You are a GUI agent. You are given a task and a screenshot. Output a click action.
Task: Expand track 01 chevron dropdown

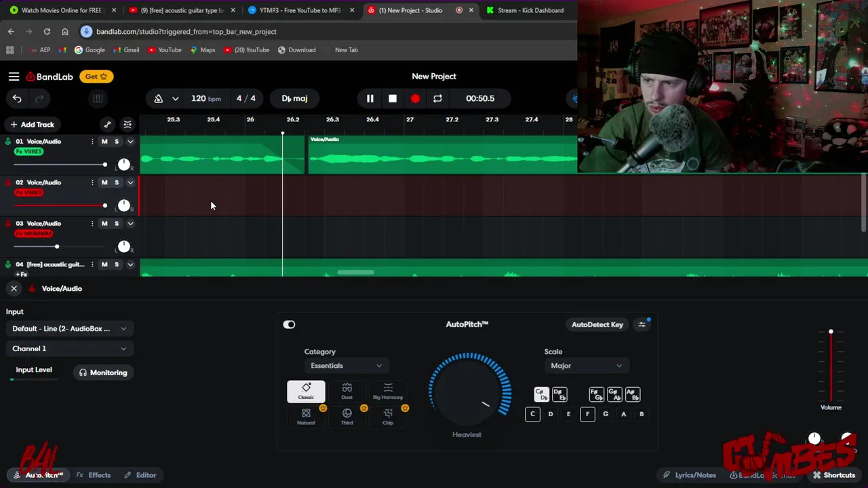pyautogui.click(x=130, y=142)
